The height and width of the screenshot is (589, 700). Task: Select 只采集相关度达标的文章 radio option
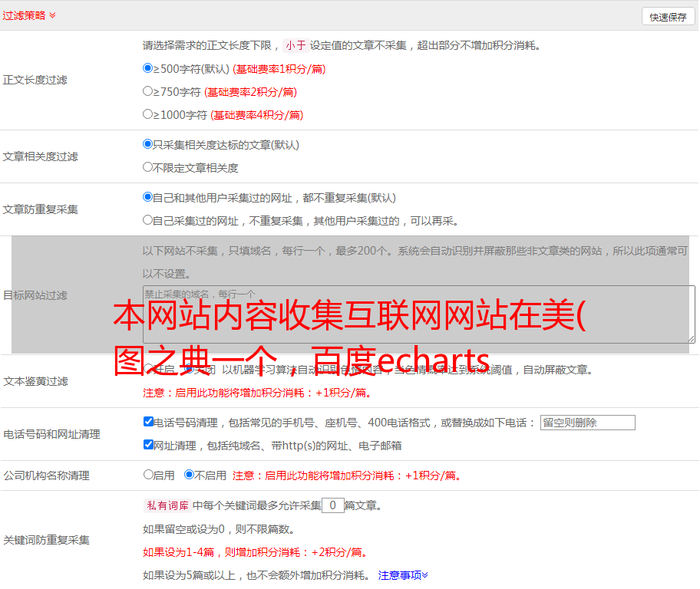pyautogui.click(x=147, y=143)
